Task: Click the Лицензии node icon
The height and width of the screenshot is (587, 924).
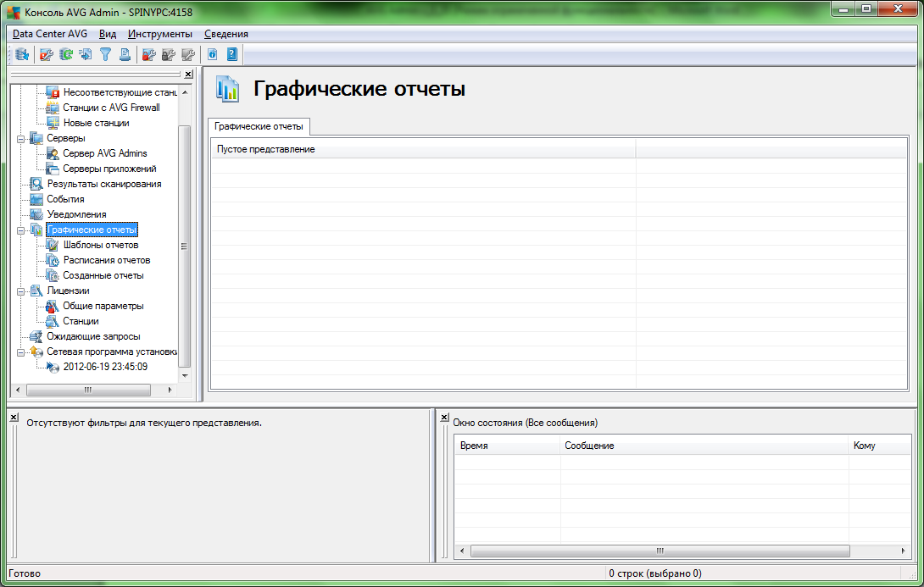Action: tap(36, 291)
